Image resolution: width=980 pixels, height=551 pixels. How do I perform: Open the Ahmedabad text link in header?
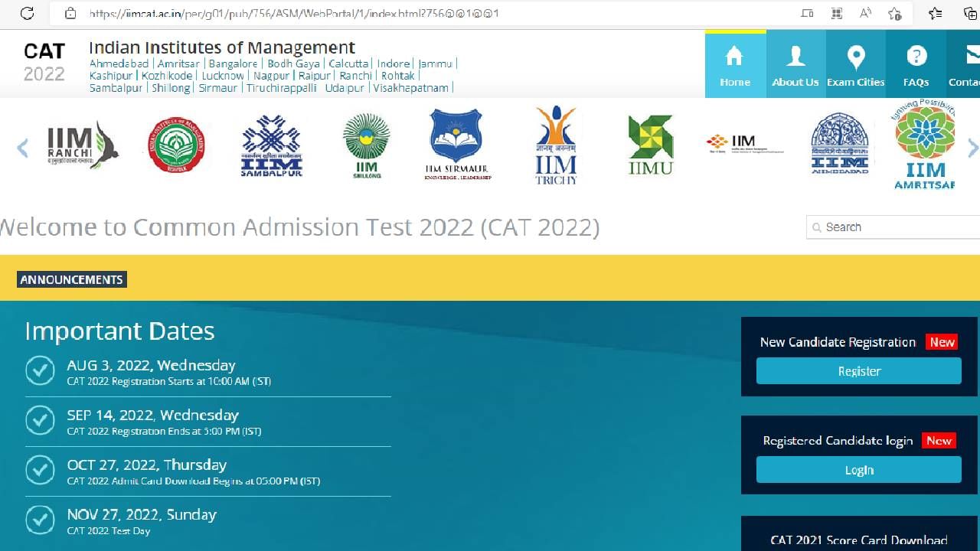119,64
